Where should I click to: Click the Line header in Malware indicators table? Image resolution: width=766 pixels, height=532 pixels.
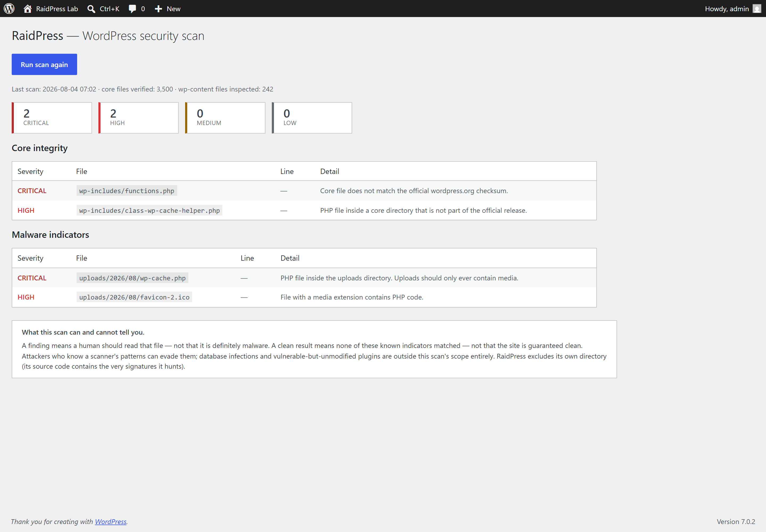[x=247, y=258]
